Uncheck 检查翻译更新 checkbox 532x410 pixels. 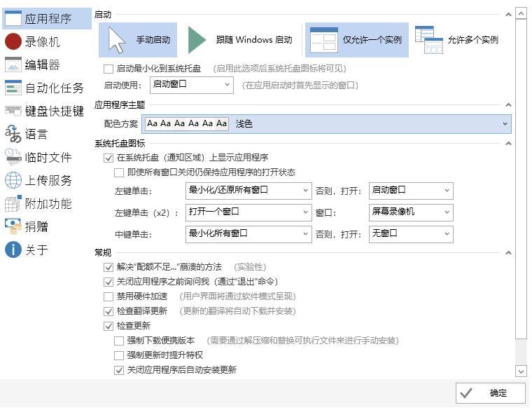point(108,311)
